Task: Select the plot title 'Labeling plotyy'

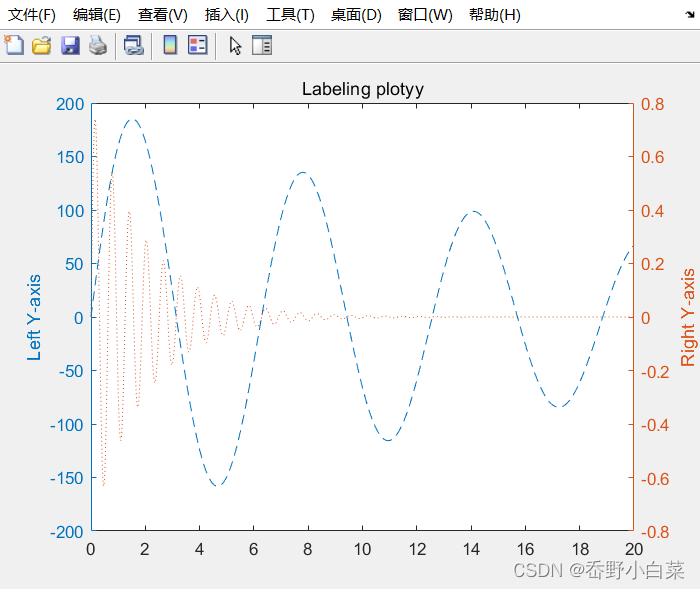Action: point(363,89)
